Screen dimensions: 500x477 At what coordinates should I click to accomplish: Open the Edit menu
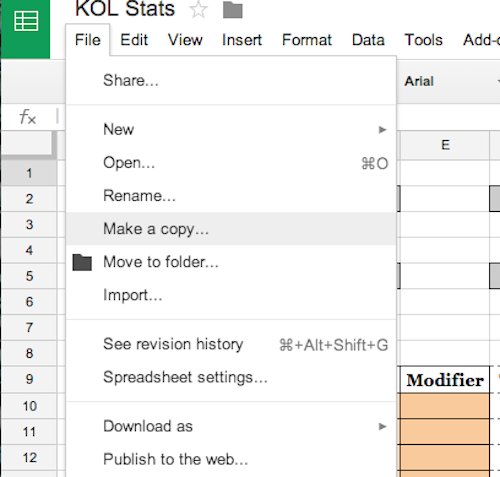point(134,40)
